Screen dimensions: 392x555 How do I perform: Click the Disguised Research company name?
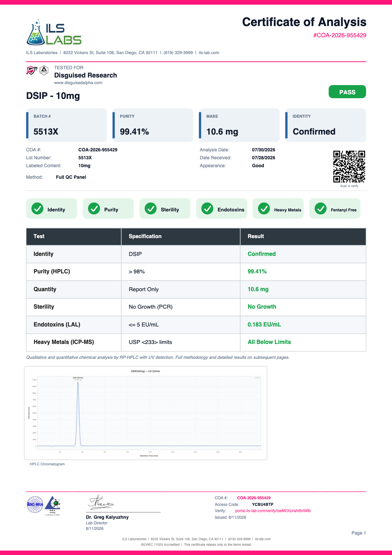(86, 75)
